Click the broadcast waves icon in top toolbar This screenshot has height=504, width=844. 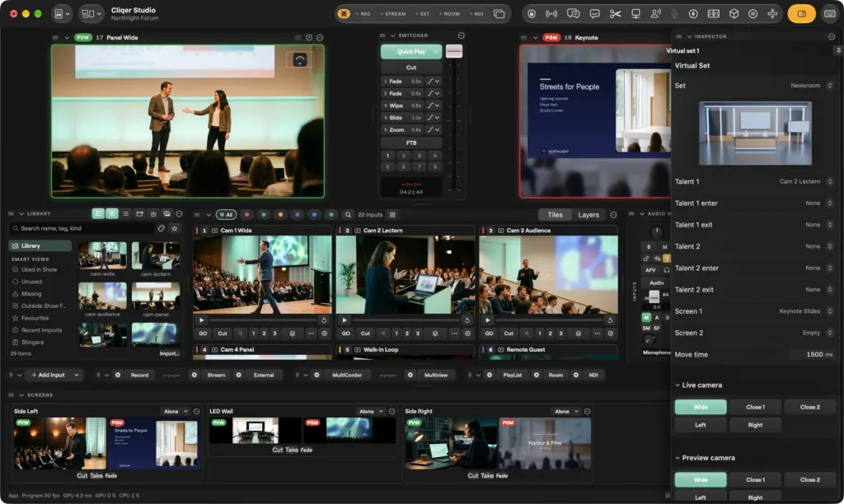coord(551,14)
